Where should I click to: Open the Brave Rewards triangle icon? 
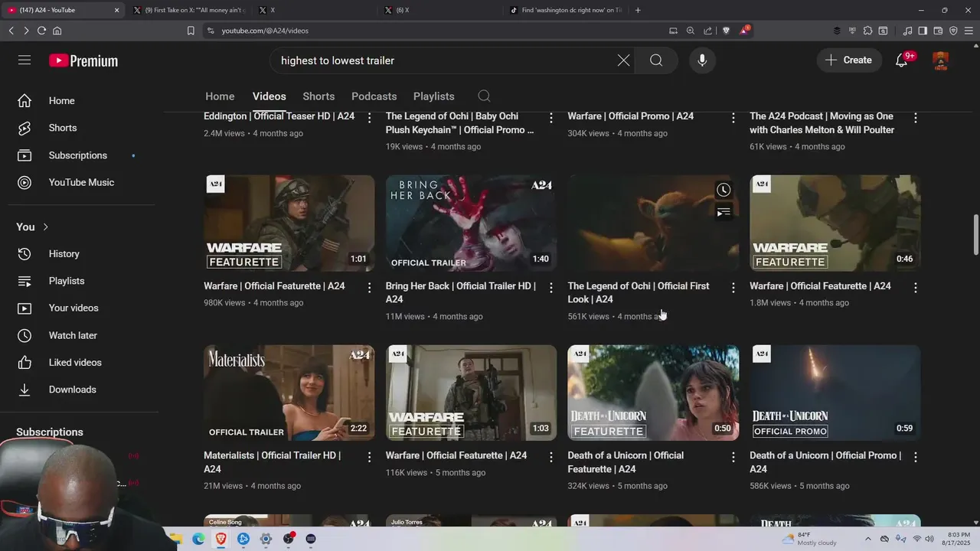(x=744, y=31)
